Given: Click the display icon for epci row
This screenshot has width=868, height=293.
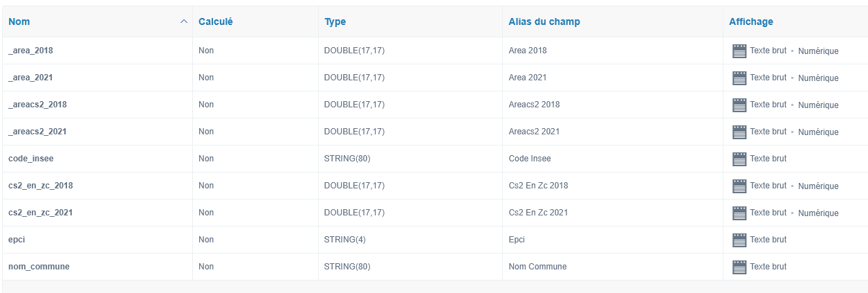Looking at the screenshot, I should click(739, 240).
